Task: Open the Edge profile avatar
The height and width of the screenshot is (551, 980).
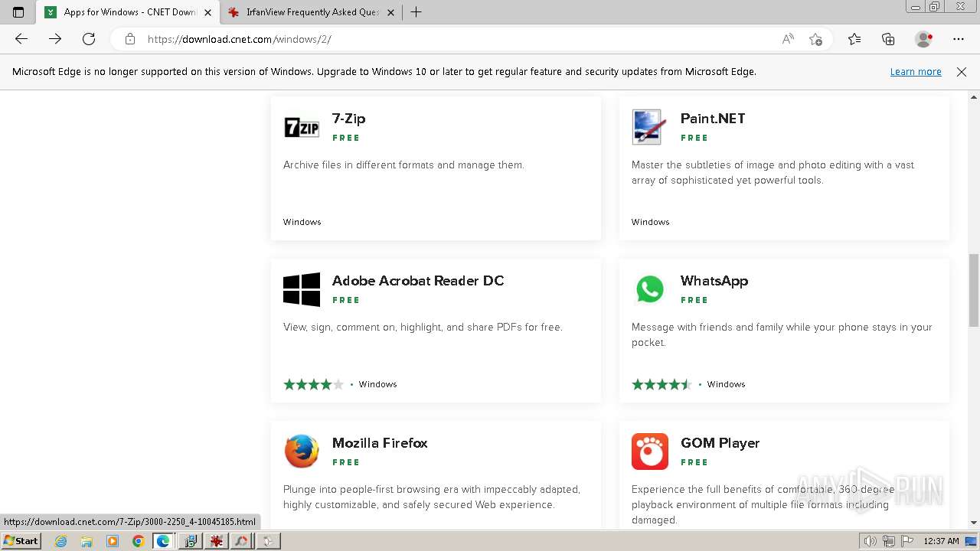Action: coord(923,39)
